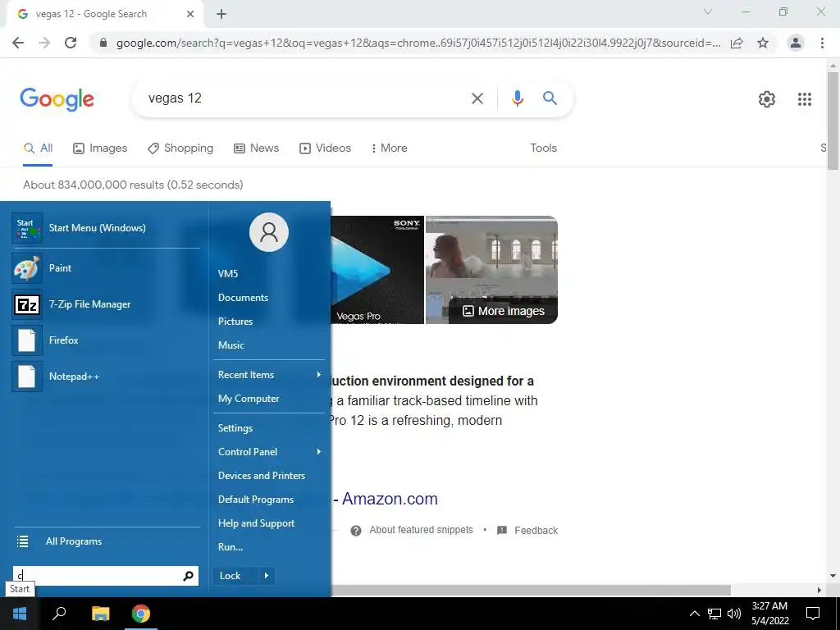Click the Chrome forward arrow
Viewport: 840px width, 630px height.
[x=44, y=43]
